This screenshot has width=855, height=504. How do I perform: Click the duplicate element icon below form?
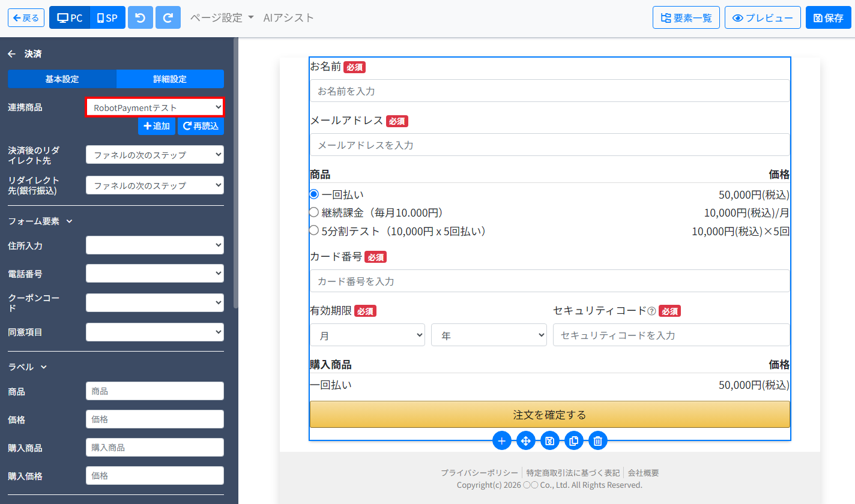coord(574,441)
